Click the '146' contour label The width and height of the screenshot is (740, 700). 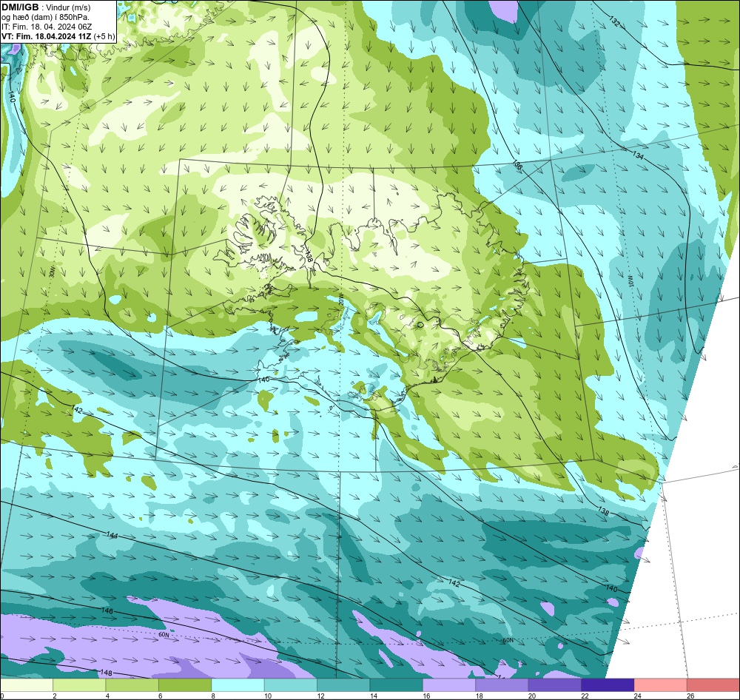107,610
